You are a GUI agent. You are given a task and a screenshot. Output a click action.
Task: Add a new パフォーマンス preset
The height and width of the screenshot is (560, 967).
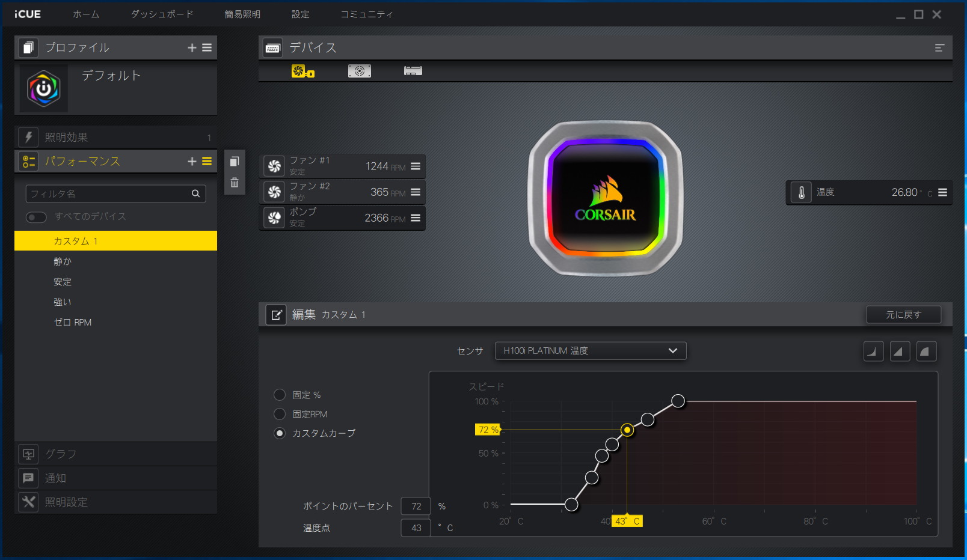click(x=192, y=161)
